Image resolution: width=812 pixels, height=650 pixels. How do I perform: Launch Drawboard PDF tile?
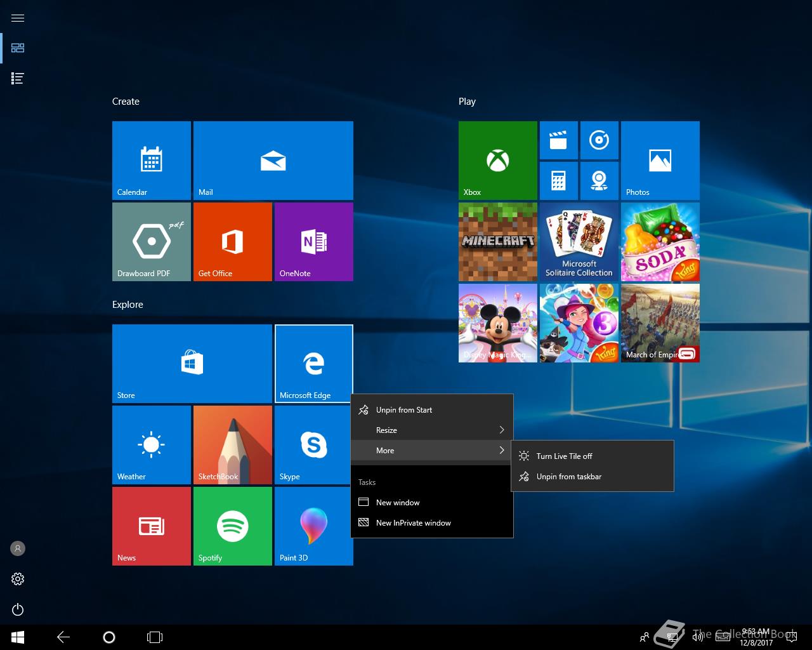click(x=152, y=242)
